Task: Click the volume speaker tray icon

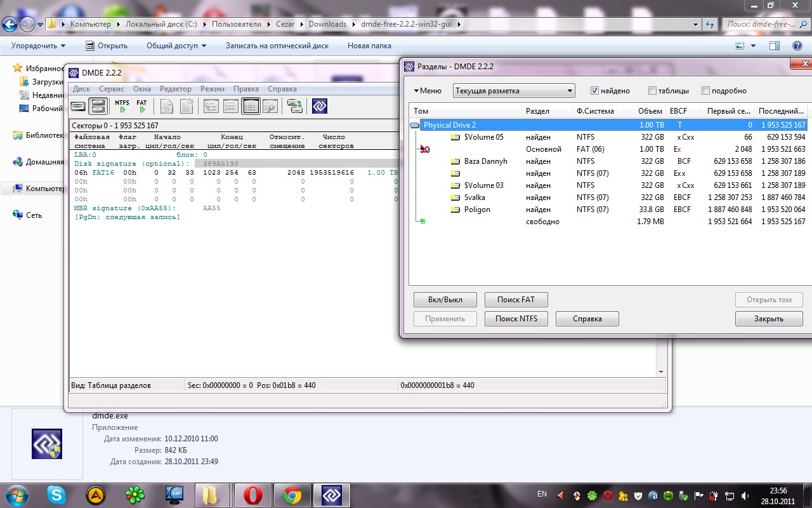Action: point(743,495)
